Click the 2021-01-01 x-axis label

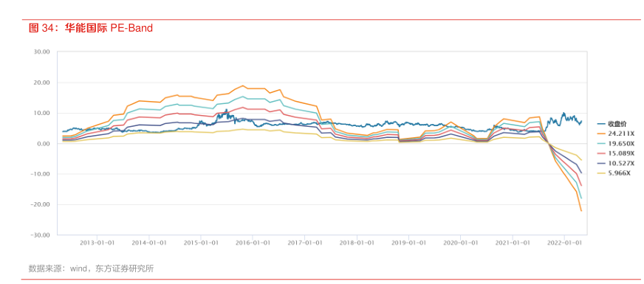(x=513, y=243)
